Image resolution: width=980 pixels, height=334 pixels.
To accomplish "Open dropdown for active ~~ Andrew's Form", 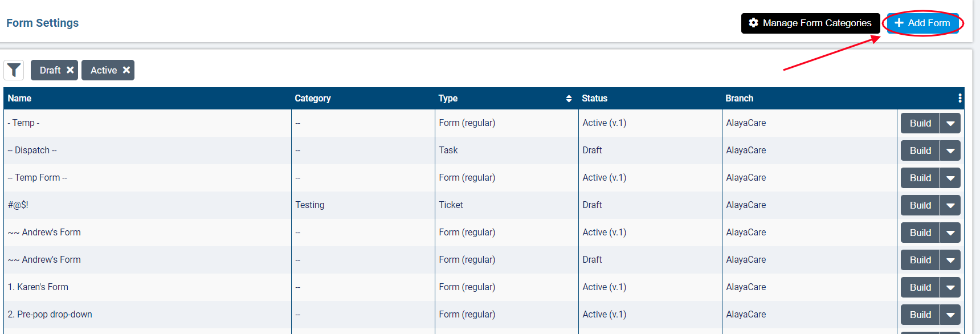I will point(950,233).
